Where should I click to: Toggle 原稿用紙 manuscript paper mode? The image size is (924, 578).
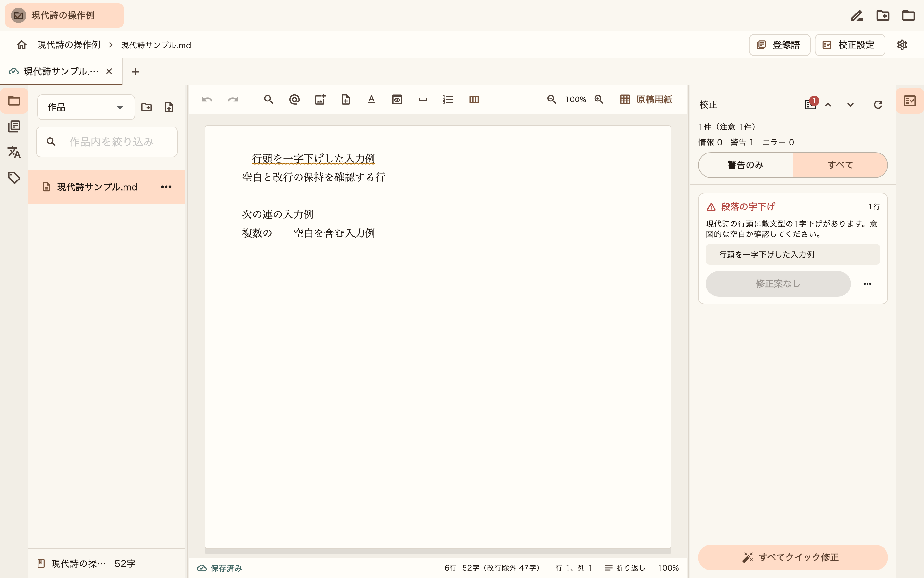[646, 100]
